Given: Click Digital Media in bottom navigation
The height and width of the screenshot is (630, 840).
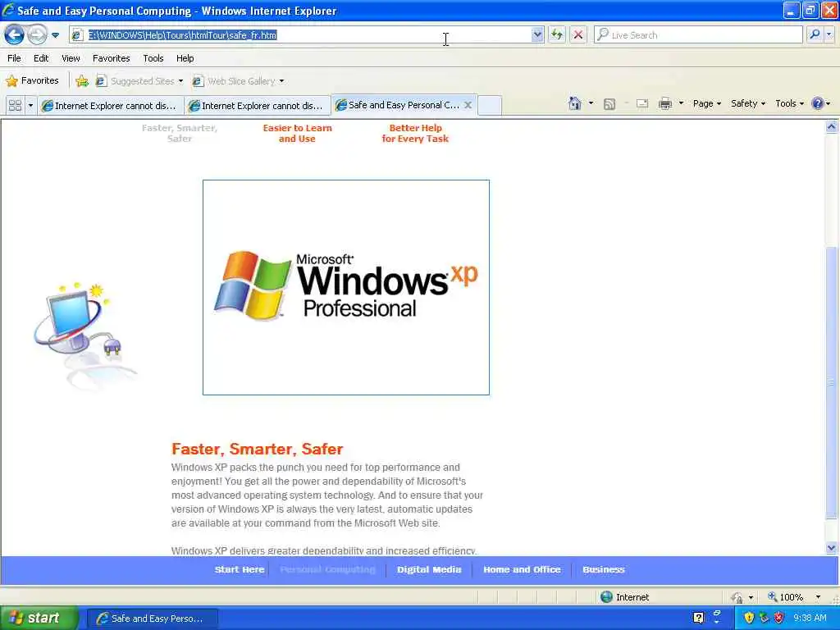Looking at the screenshot, I should pos(429,569).
